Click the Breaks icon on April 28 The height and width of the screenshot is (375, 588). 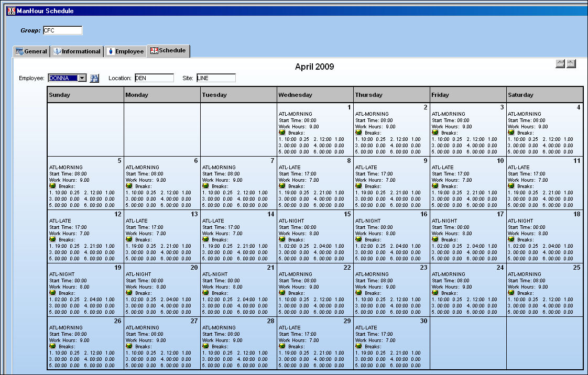coord(205,346)
